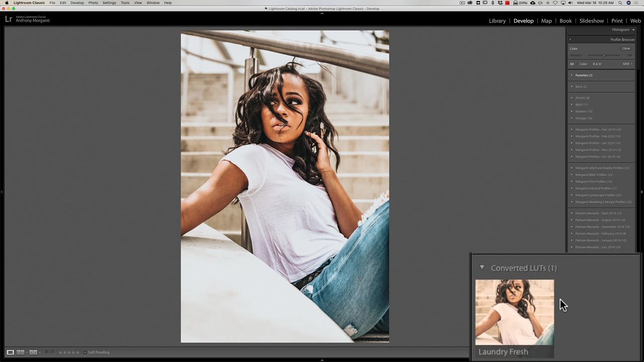Open the Photo menu
The image size is (644, 362).
click(93, 3)
